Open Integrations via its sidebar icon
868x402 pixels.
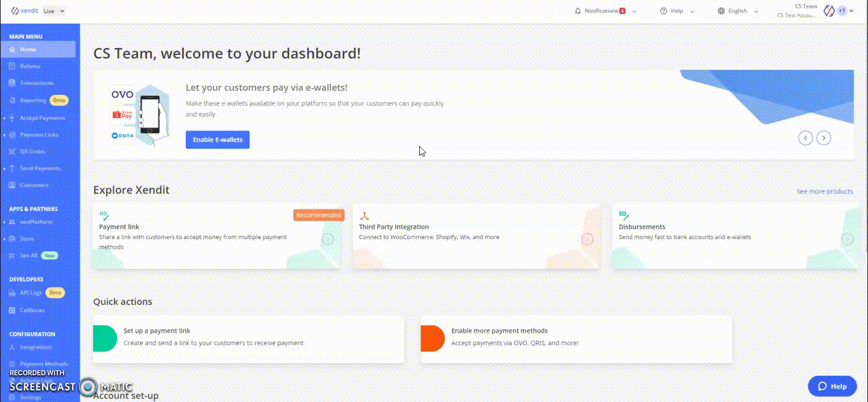point(12,347)
